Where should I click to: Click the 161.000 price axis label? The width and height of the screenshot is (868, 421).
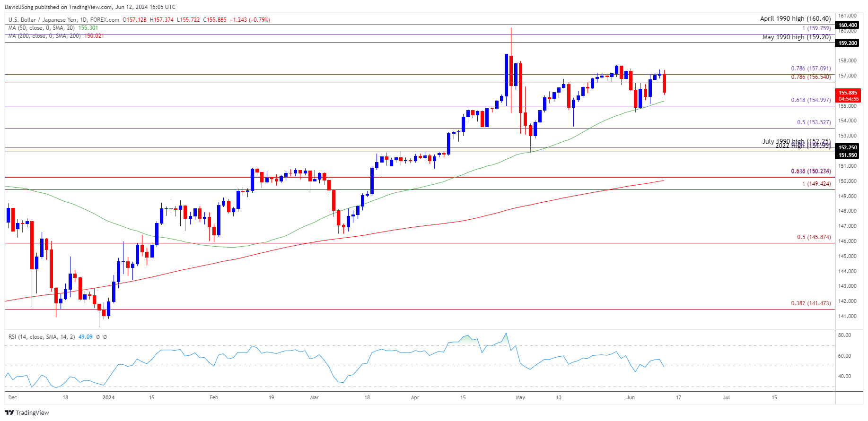pos(848,16)
